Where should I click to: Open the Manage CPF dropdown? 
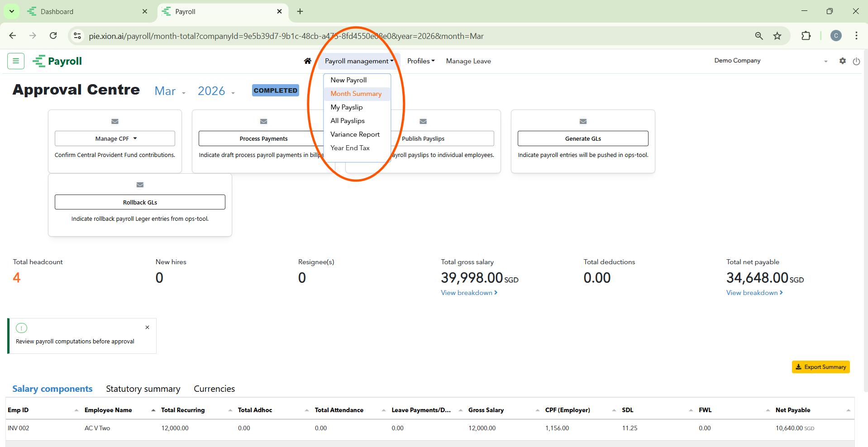tap(115, 138)
